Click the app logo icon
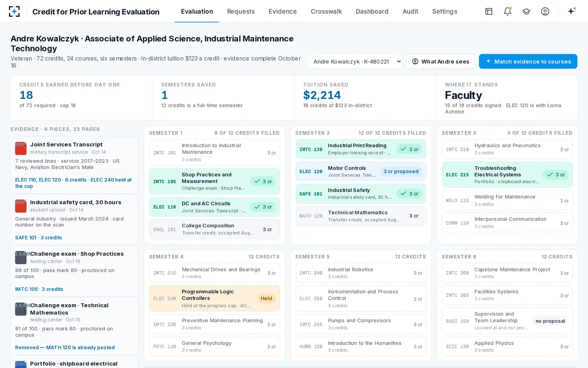588x368 pixels. coord(14,11)
